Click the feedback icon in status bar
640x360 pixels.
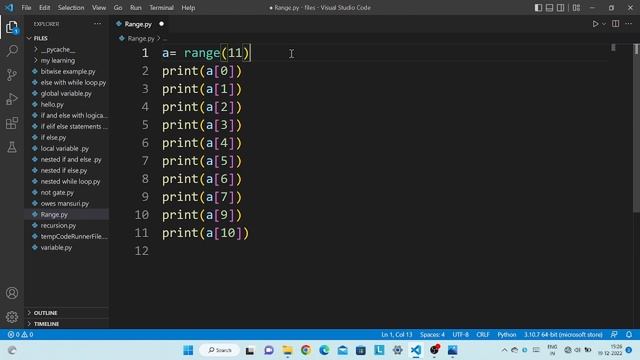pos(614,334)
